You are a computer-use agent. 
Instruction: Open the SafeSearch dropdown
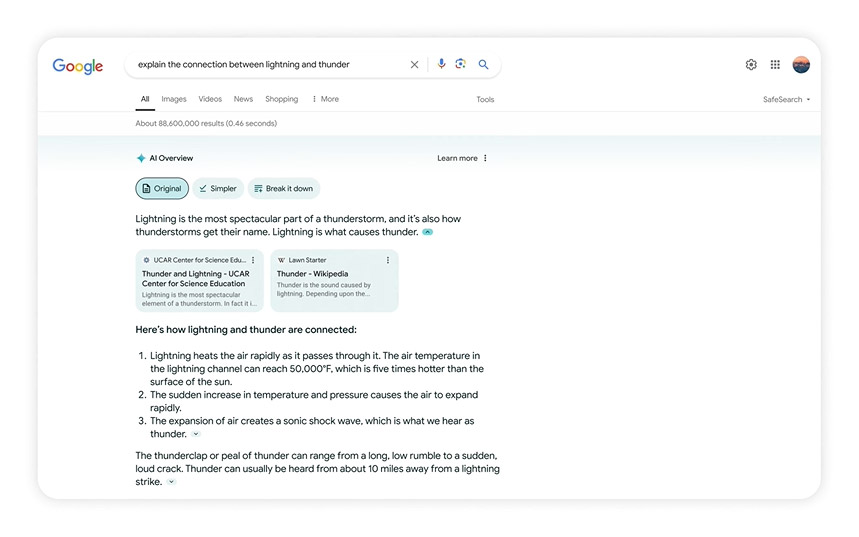tap(786, 100)
